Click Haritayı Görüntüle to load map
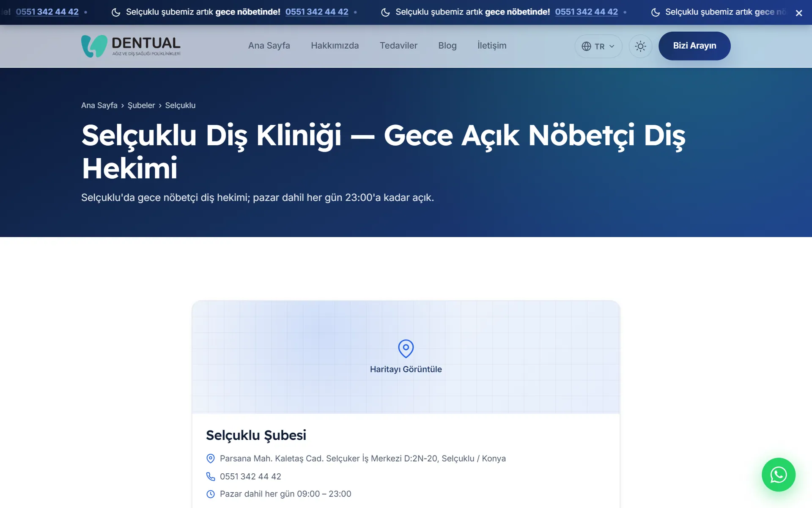Viewport: 812px width, 508px height. pyautogui.click(x=406, y=369)
